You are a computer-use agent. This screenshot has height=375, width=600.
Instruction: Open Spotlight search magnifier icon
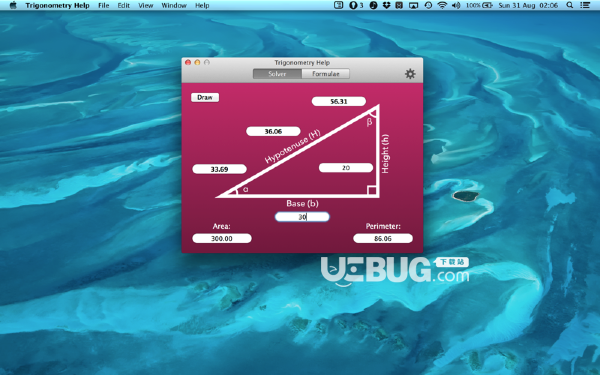[570, 5]
